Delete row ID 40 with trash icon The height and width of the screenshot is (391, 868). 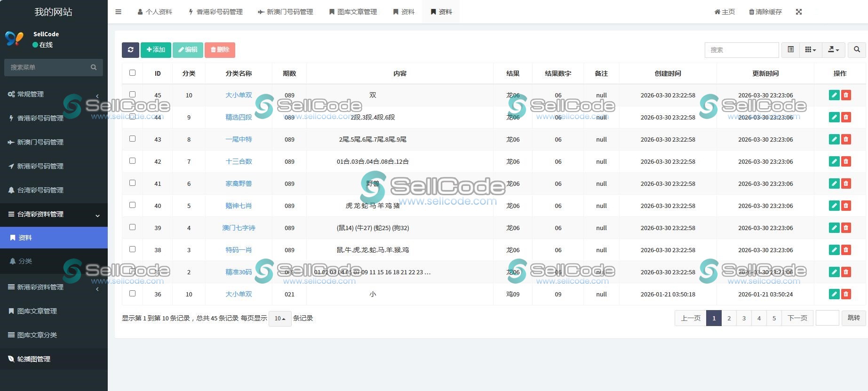point(846,206)
